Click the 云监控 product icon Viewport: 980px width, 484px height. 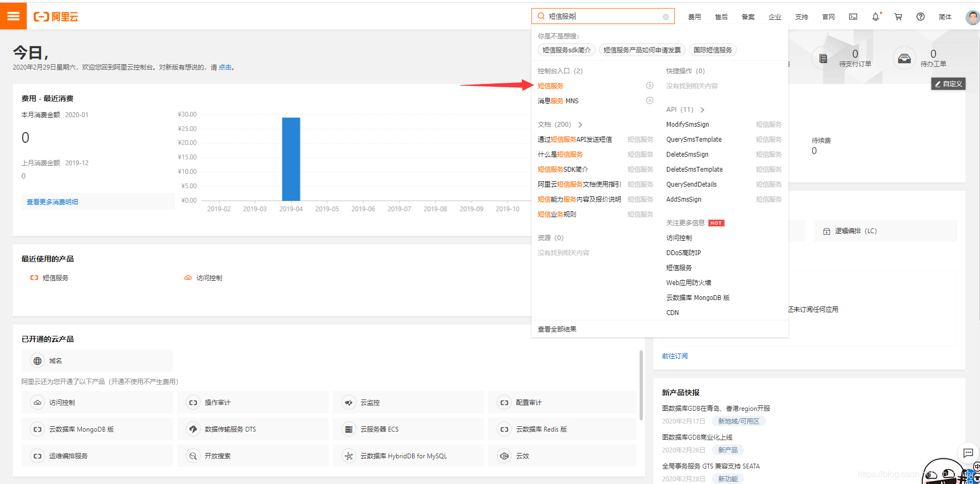(349, 403)
